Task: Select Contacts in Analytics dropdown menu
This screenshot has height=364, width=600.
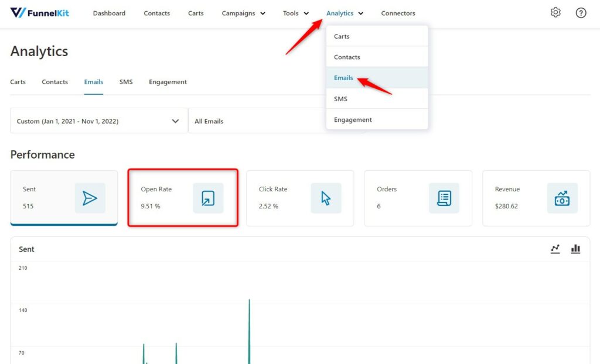Action: tap(377, 57)
